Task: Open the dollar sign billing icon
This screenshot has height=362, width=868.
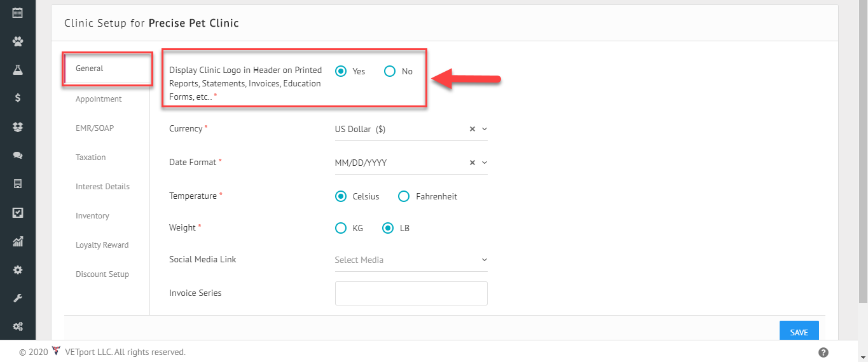Action: coord(18,98)
